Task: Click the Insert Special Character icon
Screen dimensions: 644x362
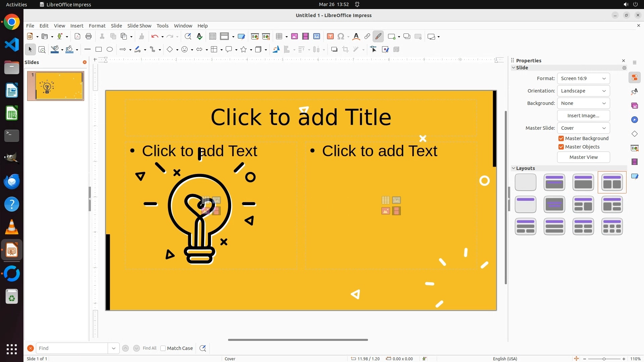Action: [341, 37]
